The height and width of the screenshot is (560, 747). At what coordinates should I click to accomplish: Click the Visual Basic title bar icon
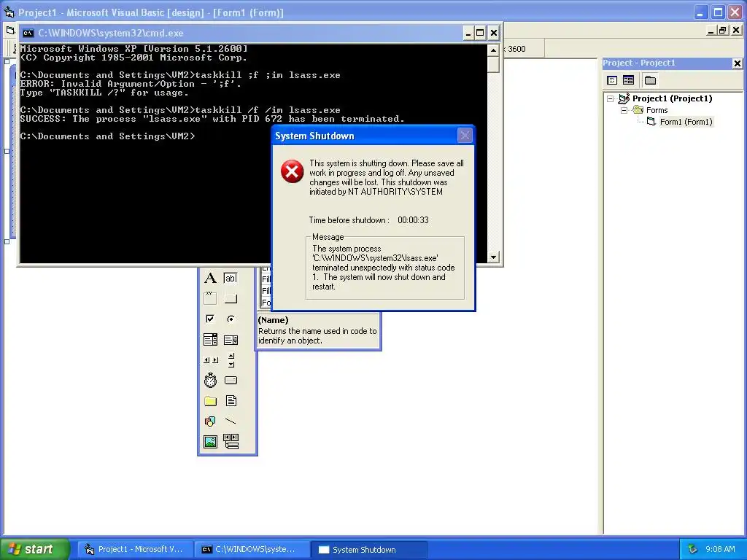9,12
